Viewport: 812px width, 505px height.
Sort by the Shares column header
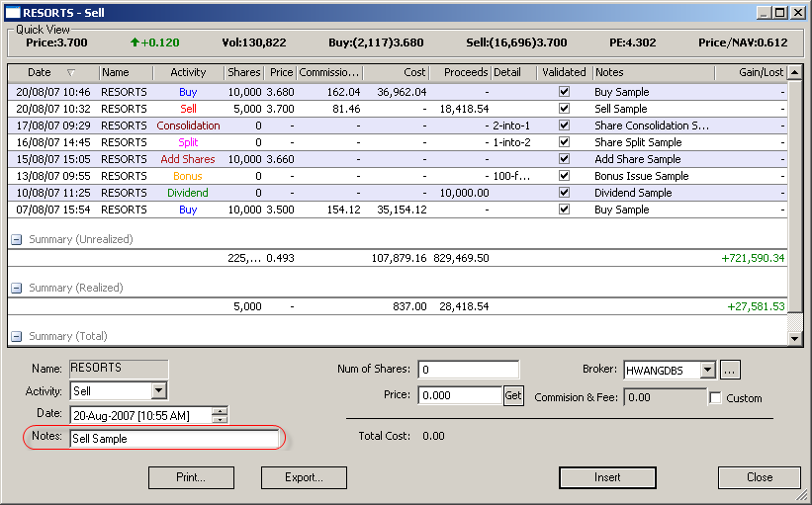coord(244,72)
